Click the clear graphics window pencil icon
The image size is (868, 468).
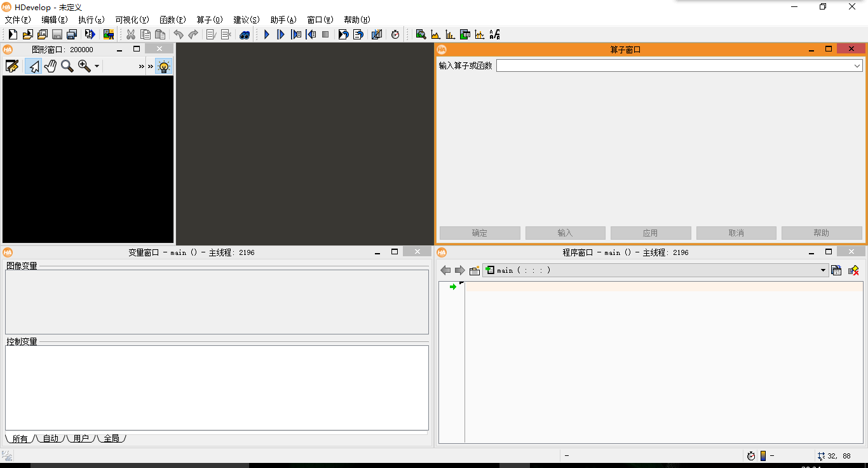click(11, 66)
